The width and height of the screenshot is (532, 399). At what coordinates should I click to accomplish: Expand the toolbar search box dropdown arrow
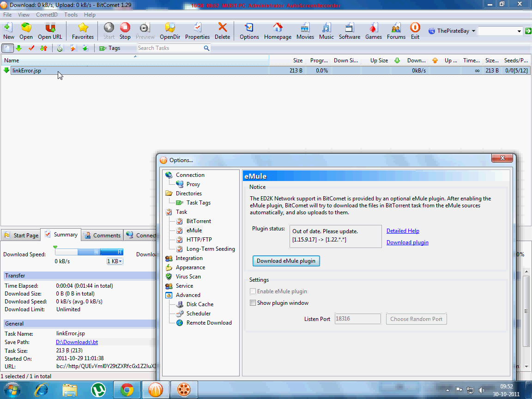(x=519, y=31)
